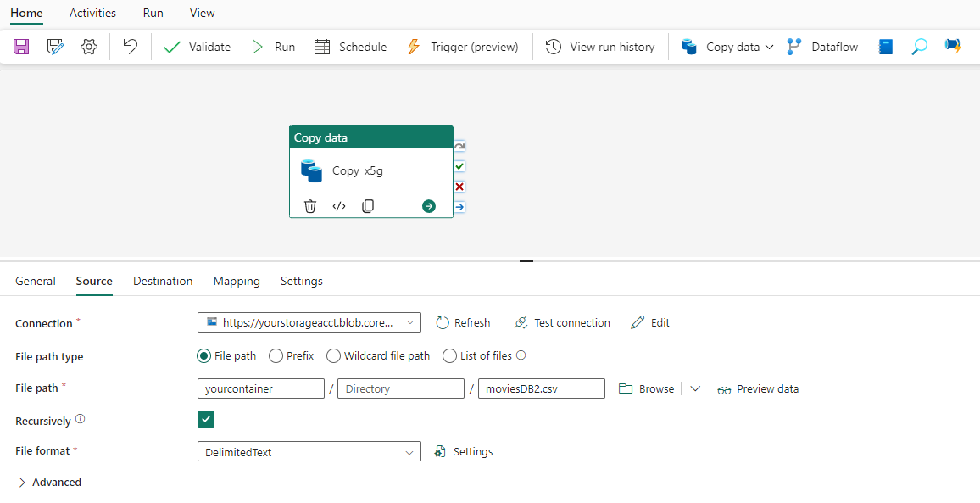Switch to the Destination tab
The image size is (980, 503).
click(163, 281)
